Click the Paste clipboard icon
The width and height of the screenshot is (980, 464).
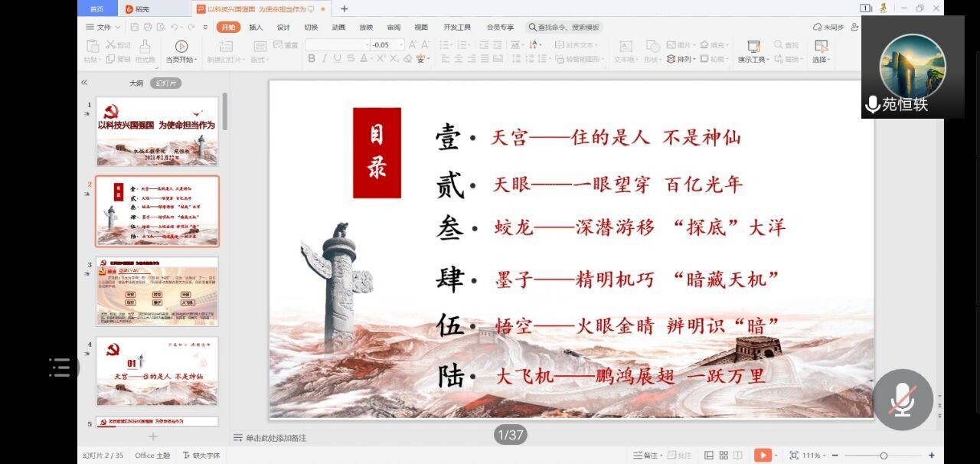click(x=93, y=46)
